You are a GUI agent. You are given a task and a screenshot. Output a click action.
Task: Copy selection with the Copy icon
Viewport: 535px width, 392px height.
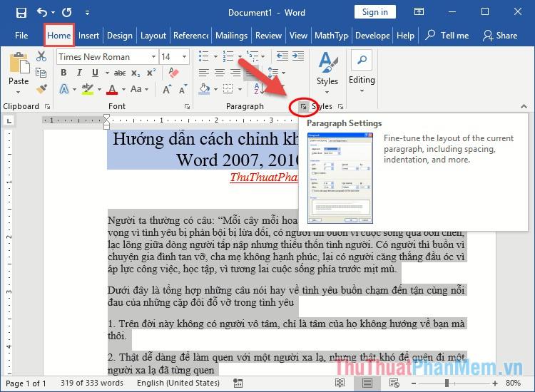(41, 72)
